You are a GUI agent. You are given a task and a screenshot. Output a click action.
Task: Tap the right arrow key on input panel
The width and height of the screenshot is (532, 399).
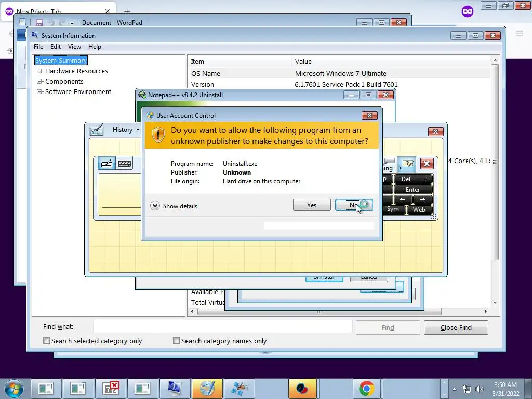[x=422, y=199]
